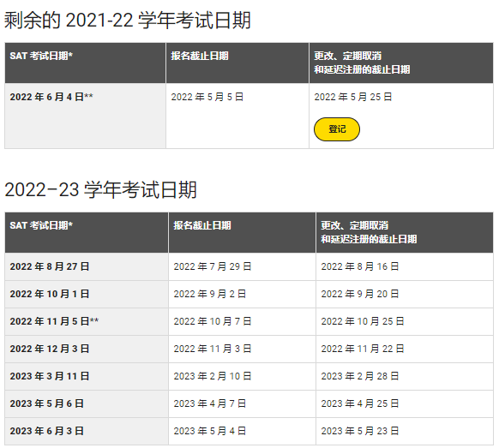Click the 报名截止日期 header in second table
This screenshot has width=499, height=448.
click(x=202, y=225)
